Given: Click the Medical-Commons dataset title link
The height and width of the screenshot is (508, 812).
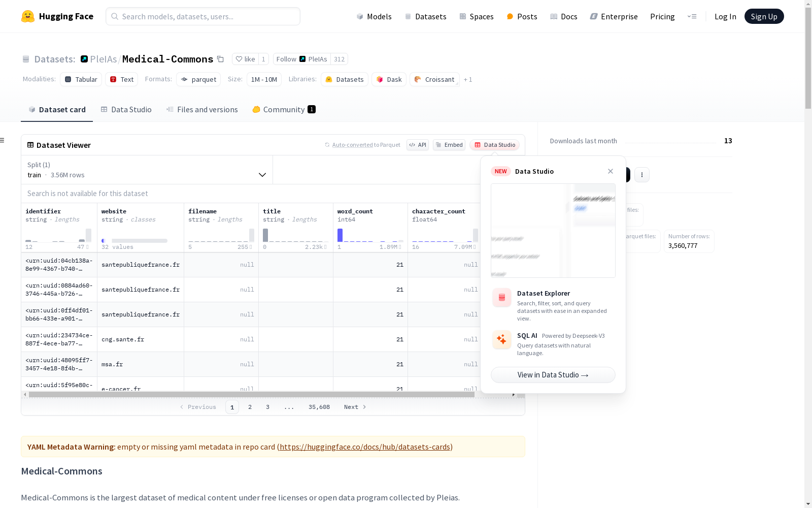Looking at the screenshot, I should point(168,59).
